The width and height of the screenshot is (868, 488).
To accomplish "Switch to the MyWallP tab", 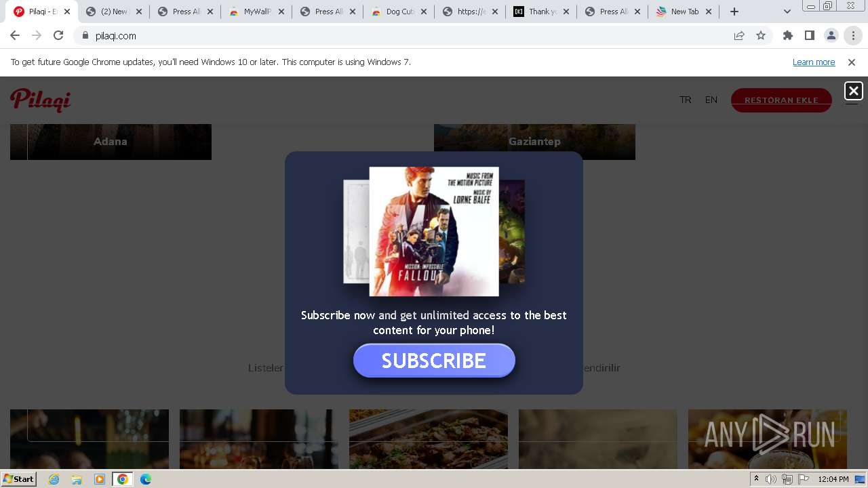I will [x=258, y=12].
